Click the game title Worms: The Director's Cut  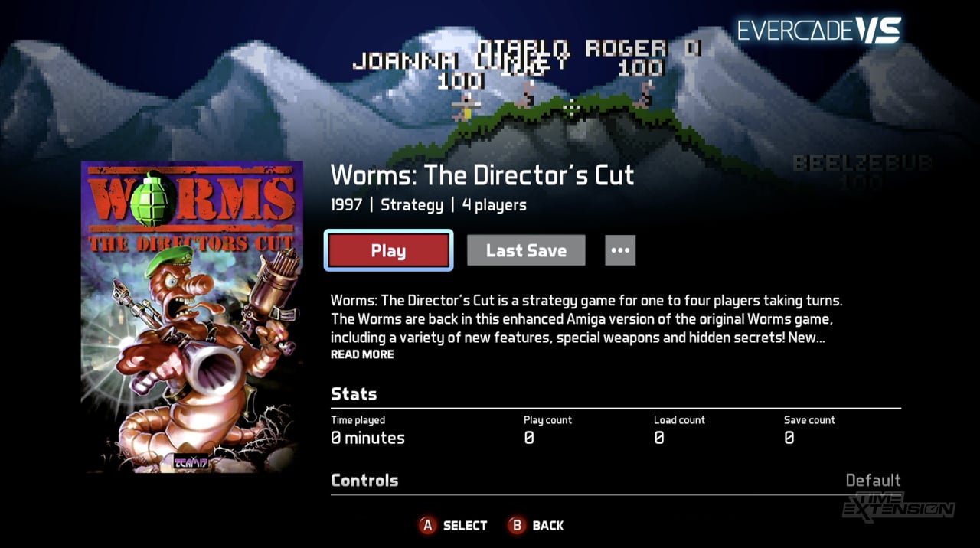click(x=482, y=175)
